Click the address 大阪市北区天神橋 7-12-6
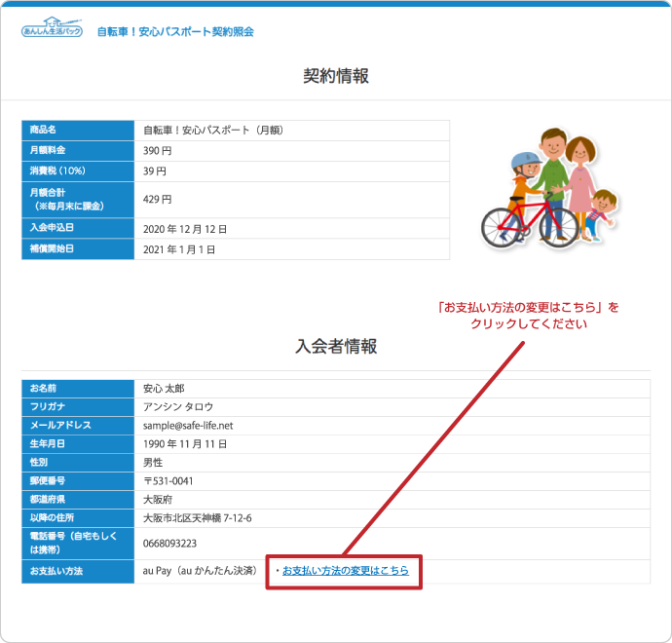This screenshot has height=643, width=672. [x=197, y=518]
